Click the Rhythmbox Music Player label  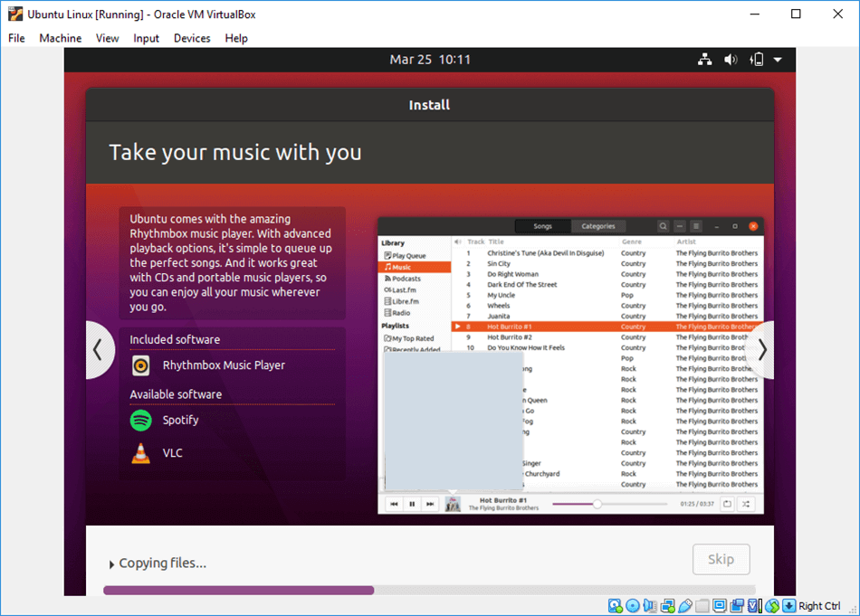point(224,365)
